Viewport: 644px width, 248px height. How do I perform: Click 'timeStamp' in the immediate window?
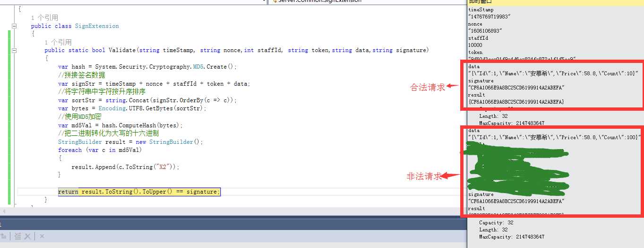click(x=481, y=9)
